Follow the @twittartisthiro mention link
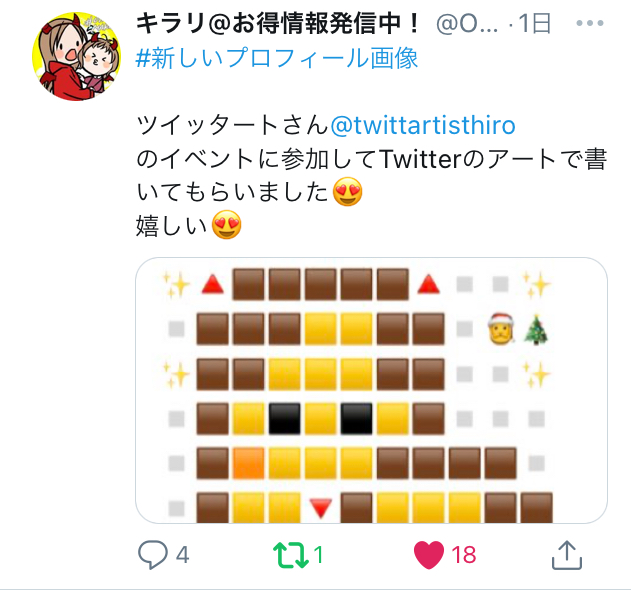This screenshot has width=631, height=593. click(x=423, y=125)
